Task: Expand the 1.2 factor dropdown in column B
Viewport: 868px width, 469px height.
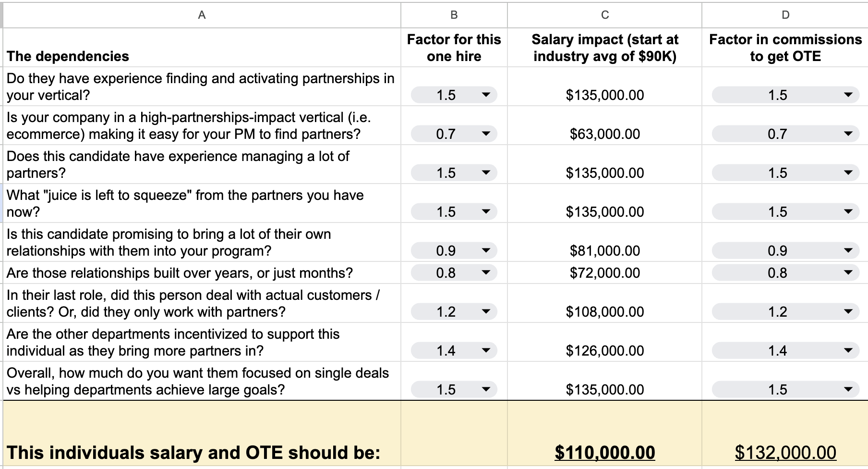Action: click(454, 312)
